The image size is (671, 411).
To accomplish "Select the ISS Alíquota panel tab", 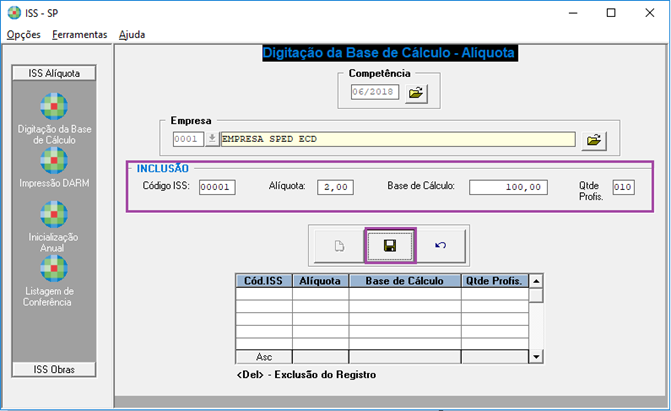I will tap(54, 73).
